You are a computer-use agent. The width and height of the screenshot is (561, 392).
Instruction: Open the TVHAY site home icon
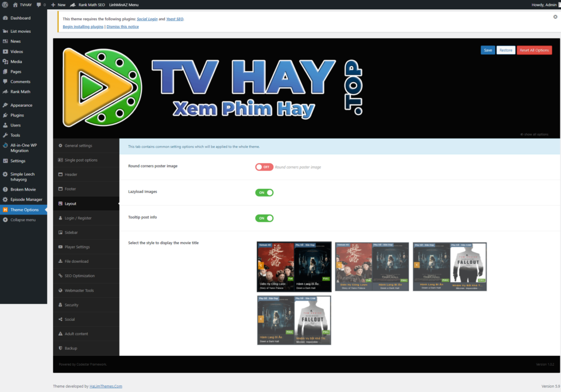coord(15,4)
